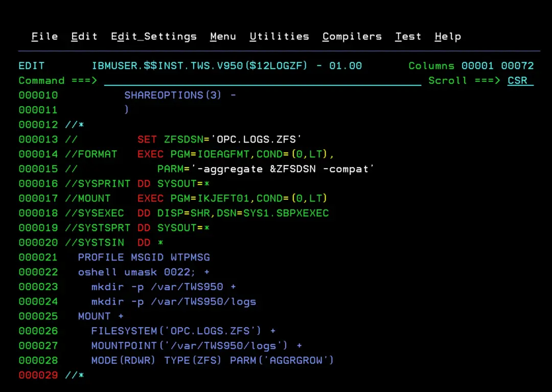Click line number 000017
Viewport: 552px width, 392px height.
pyautogui.click(x=38, y=199)
